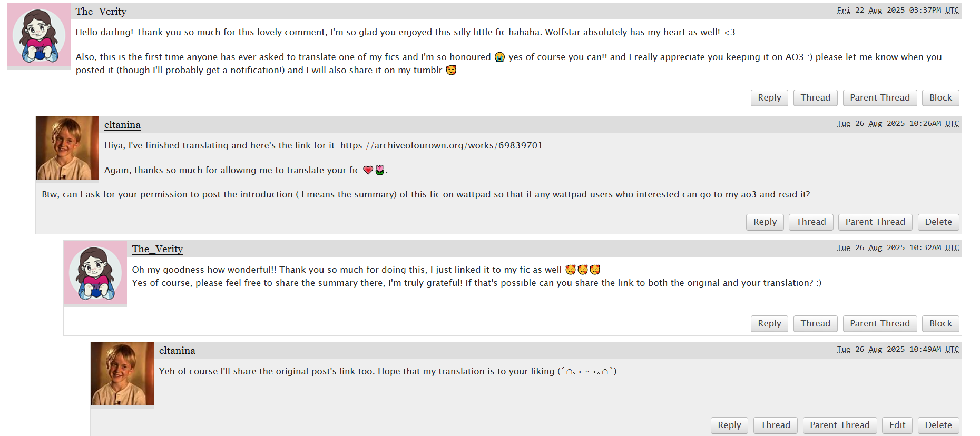The width and height of the screenshot is (980, 436).
Task: Open Parent Thread on the last comment
Action: pos(839,425)
